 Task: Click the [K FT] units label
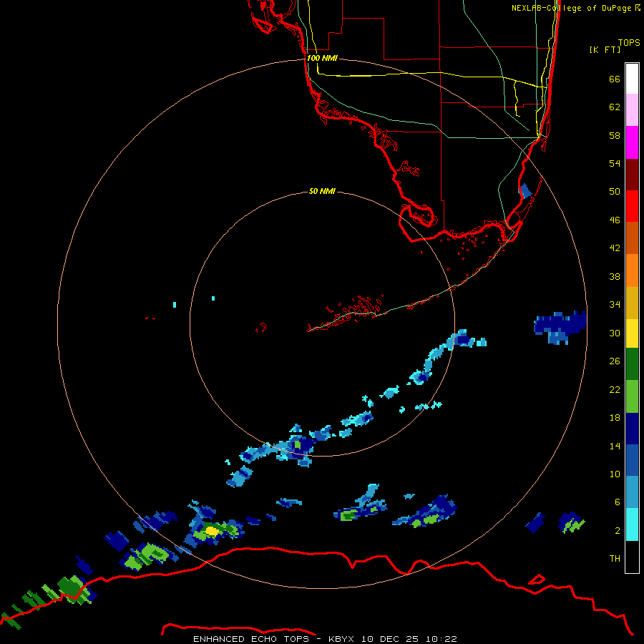point(605,49)
